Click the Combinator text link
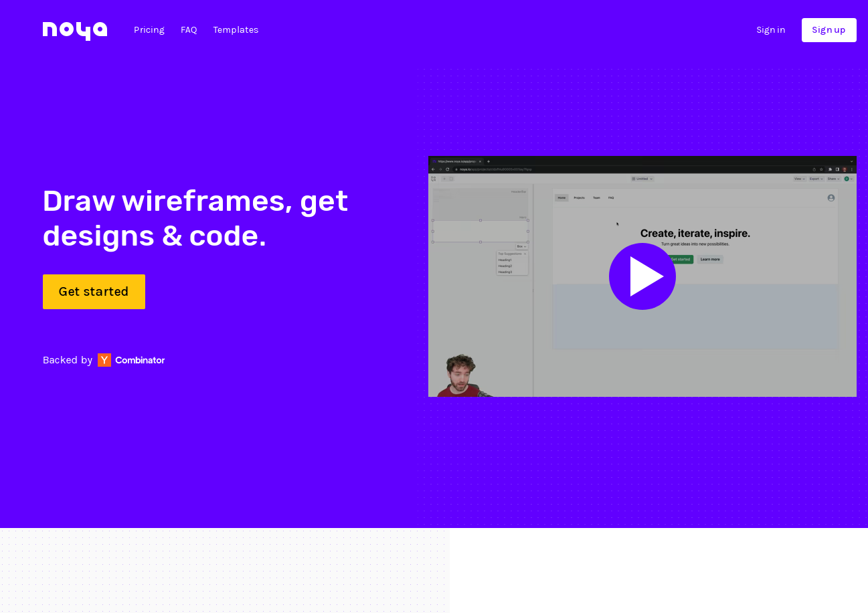The width and height of the screenshot is (868, 613). pyautogui.click(x=140, y=360)
